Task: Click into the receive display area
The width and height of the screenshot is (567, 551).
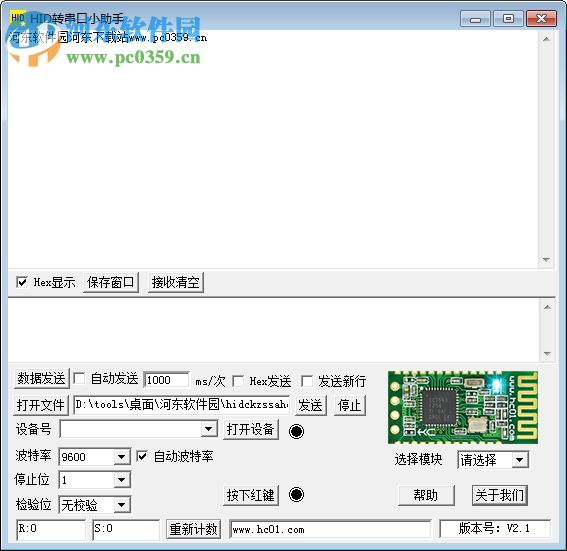Action: coord(273,149)
